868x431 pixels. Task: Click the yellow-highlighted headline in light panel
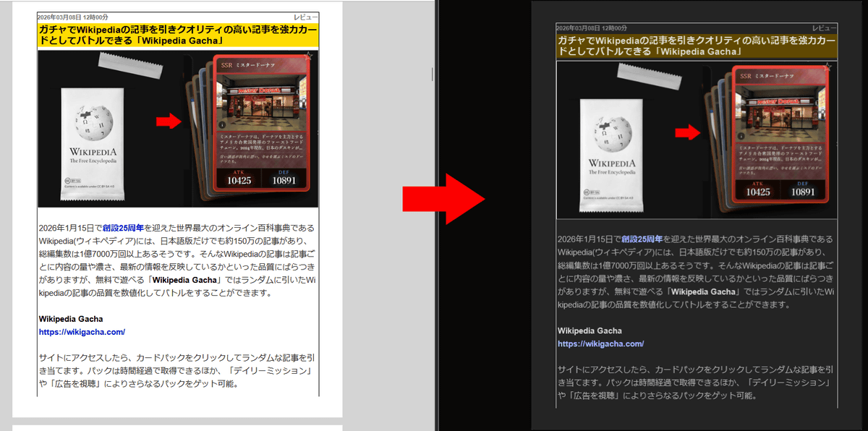[x=177, y=35]
